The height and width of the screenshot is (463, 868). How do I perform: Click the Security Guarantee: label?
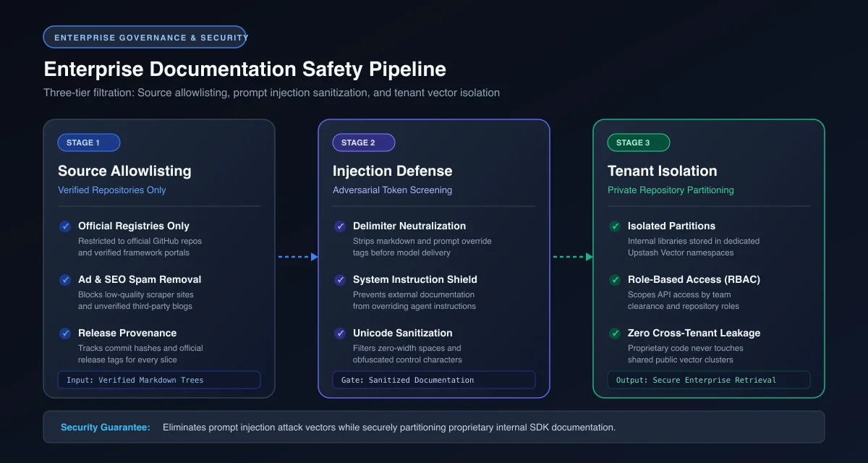(x=106, y=428)
